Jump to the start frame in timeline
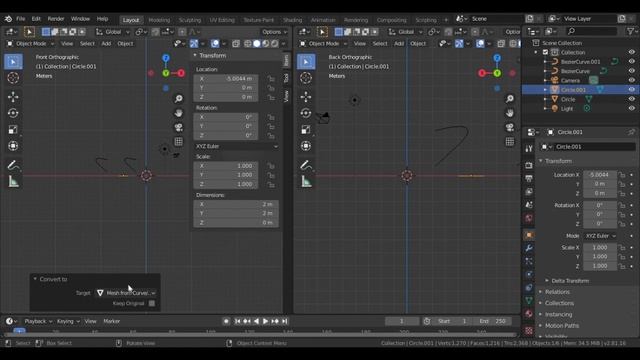Screen dimensions: 640x360 tap(238, 321)
